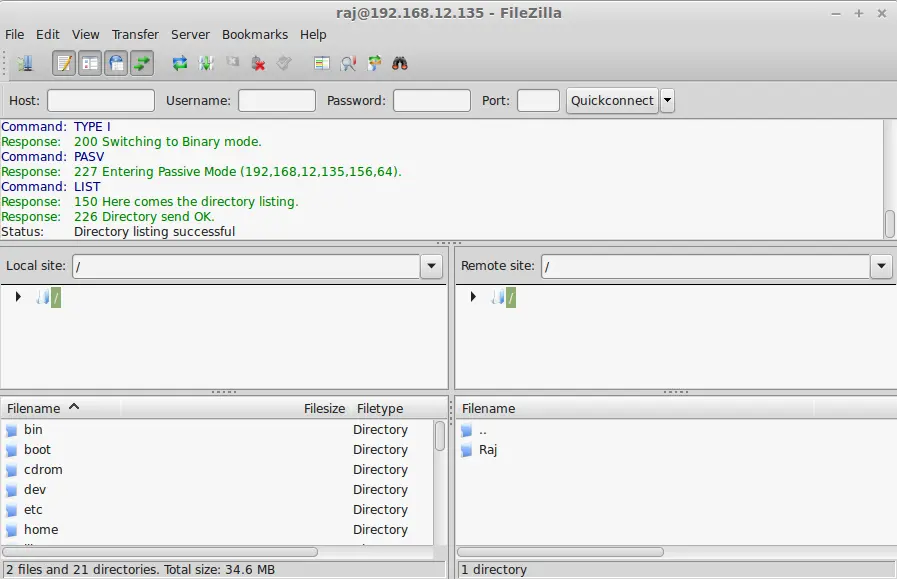Viewport: 897px width, 579px height.
Task: Toggle synchronized browsing icon
Action: point(374,63)
